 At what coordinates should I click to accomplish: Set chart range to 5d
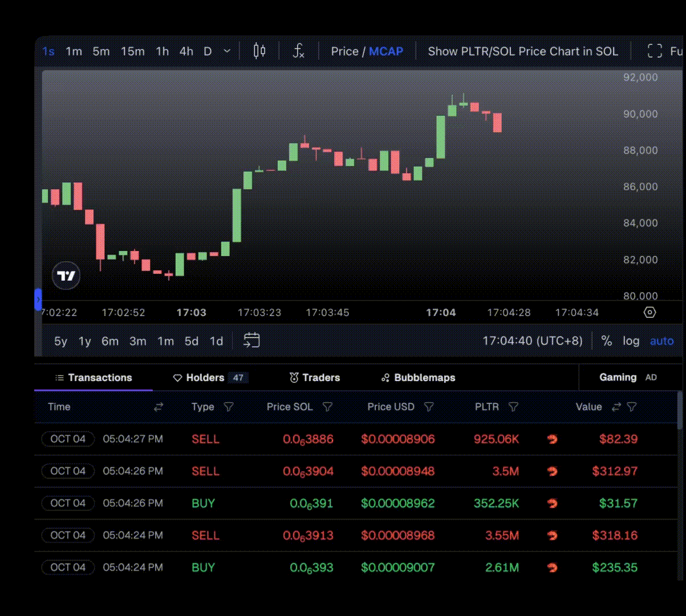click(x=192, y=341)
